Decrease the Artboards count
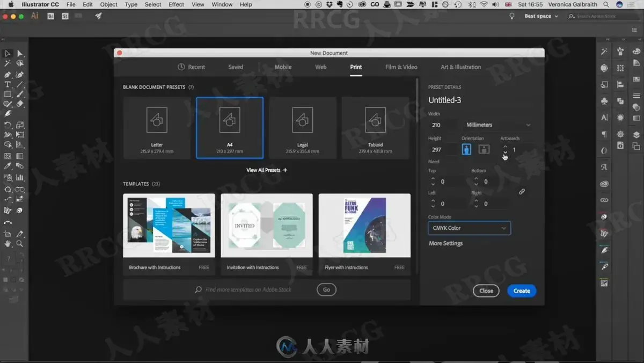644x363 pixels. [x=505, y=153]
